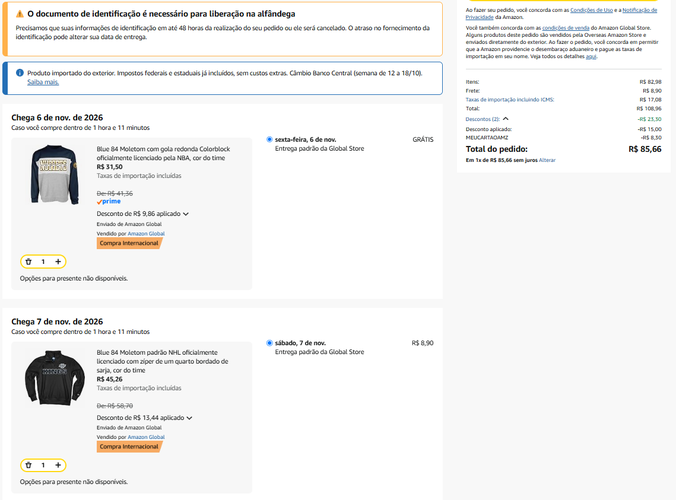
Task: Open the Saiba mais link
Action: (43, 82)
